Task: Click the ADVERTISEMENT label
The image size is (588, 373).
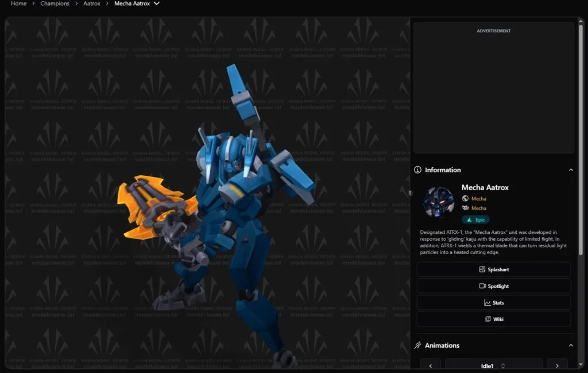Action: point(493,31)
